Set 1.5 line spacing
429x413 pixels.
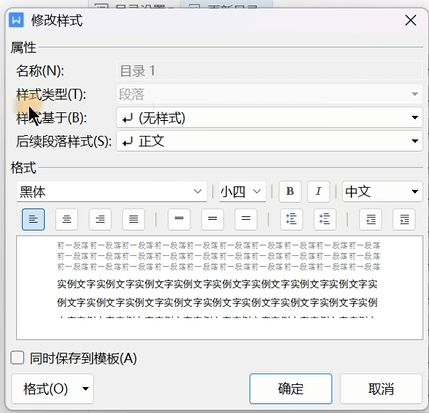point(212,219)
